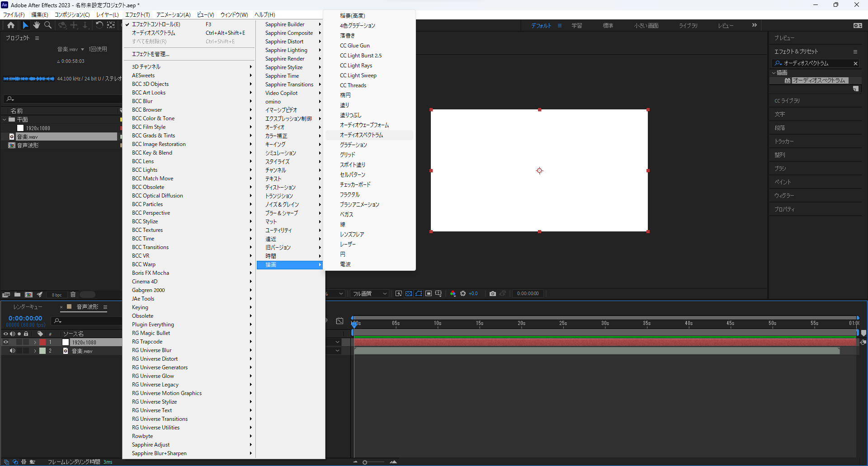The height and width of the screenshot is (466, 868).
Task: Open the エフェクト(T) menu
Action: pyautogui.click(x=137, y=15)
